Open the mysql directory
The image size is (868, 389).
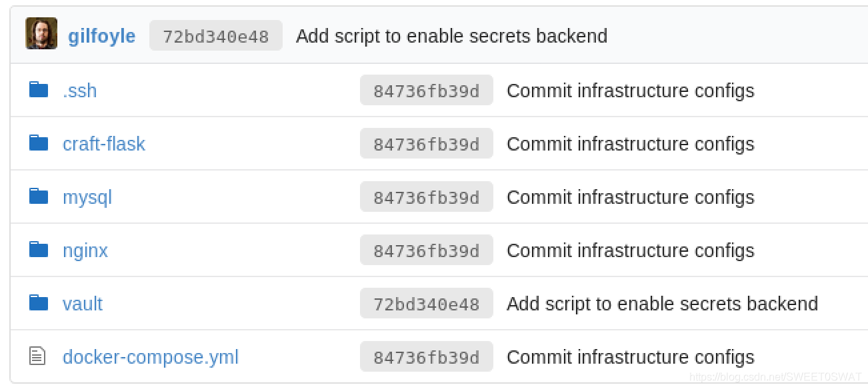(87, 198)
